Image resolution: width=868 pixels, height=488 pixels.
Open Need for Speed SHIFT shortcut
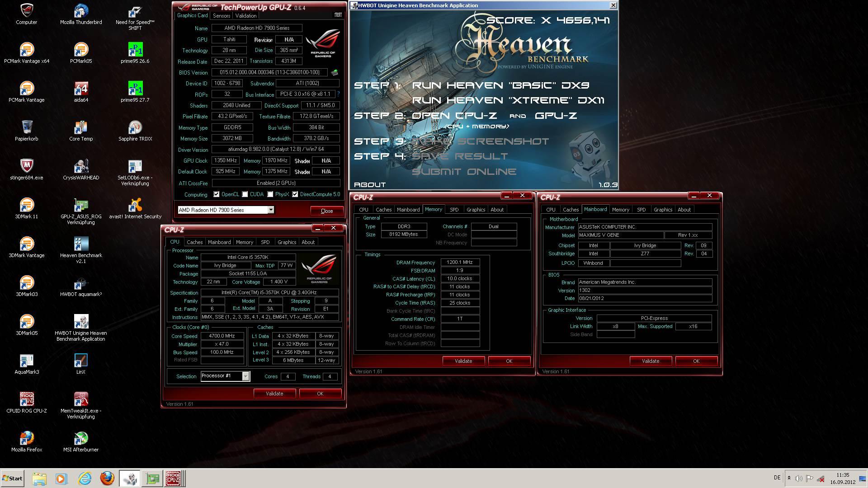click(135, 17)
